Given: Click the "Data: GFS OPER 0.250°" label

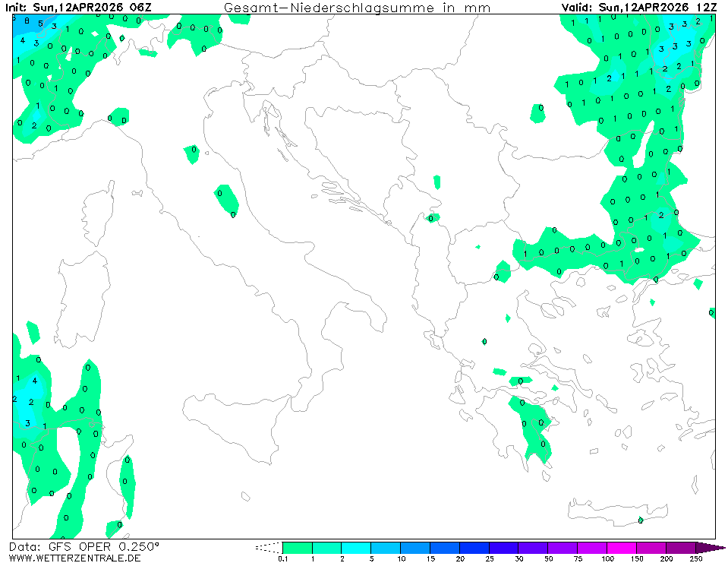Looking at the screenshot, I should (x=84, y=546).
